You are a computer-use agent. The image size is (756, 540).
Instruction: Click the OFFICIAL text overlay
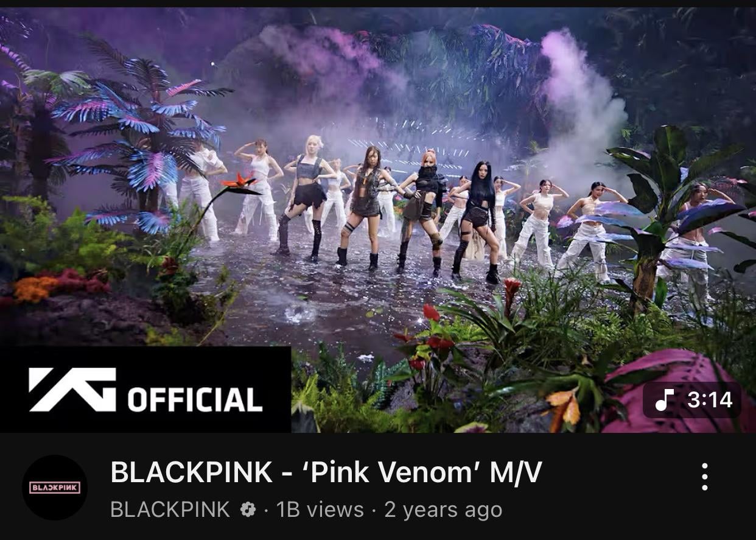coord(195,399)
